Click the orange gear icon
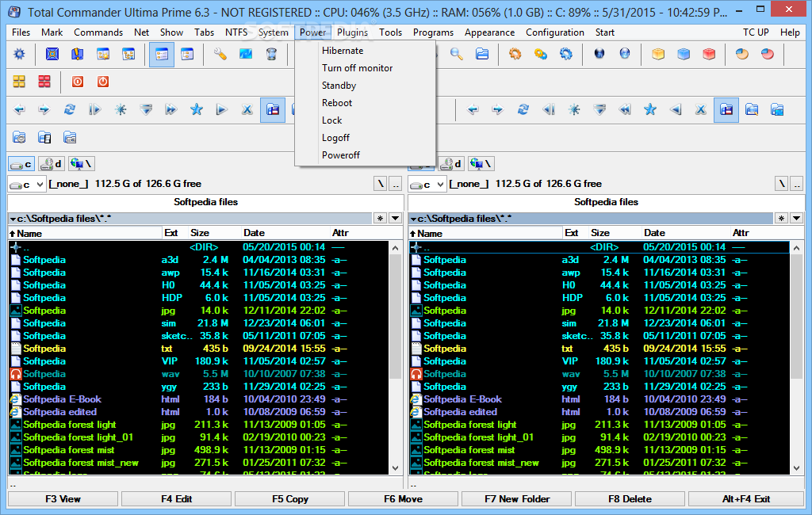812x515 pixels. click(515, 54)
